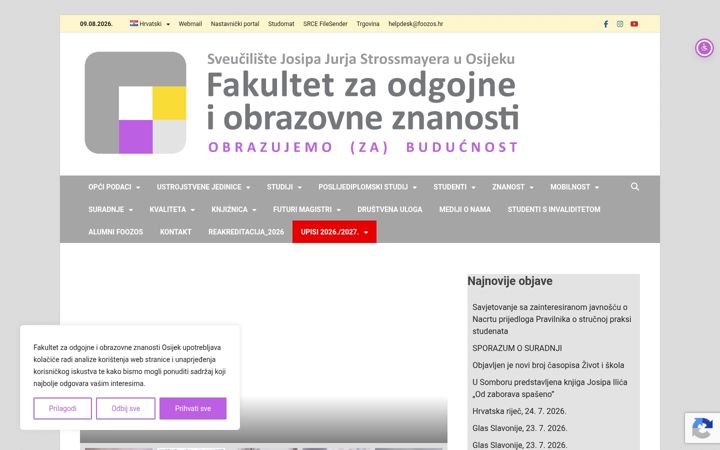Open the SRCE FileSender link
This screenshot has width=720, height=450.
[x=325, y=24]
